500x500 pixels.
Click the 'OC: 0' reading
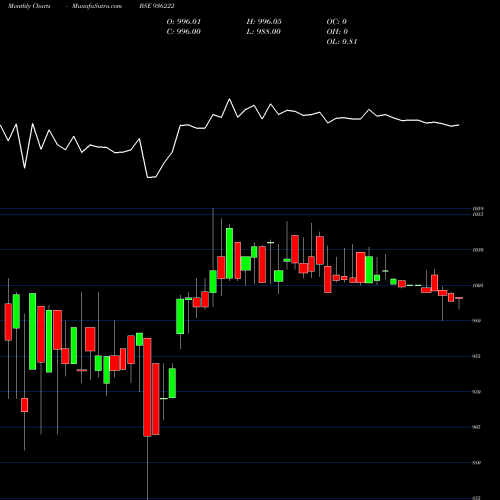tap(337, 22)
